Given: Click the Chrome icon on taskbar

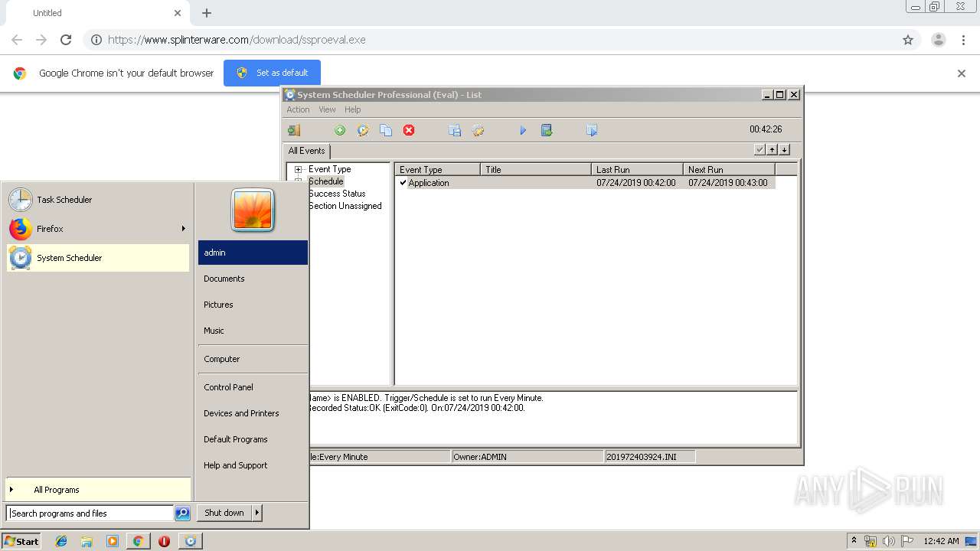Looking at the screenshot, I should pyautogui.click(x=138, y=541).
